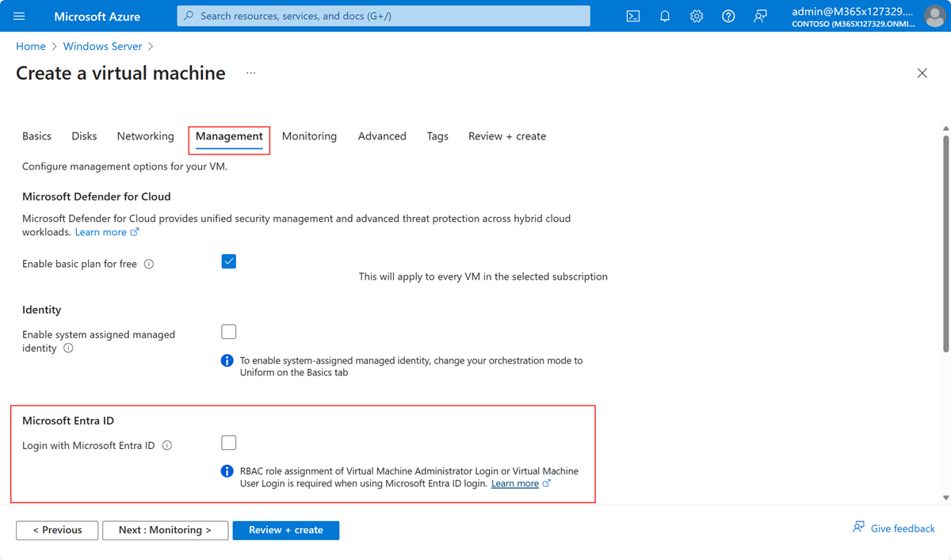Navigate to Home via breadcrumb
951x560 pixels.
coord(30,46)
